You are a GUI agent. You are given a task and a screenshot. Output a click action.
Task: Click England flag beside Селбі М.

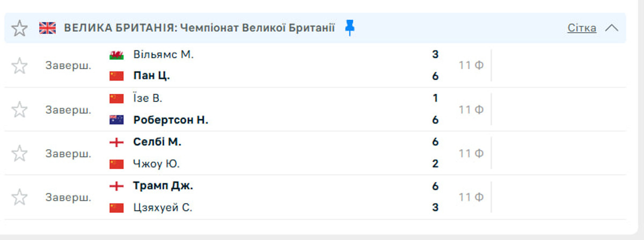pyautogui.click(x=116, y=142)
